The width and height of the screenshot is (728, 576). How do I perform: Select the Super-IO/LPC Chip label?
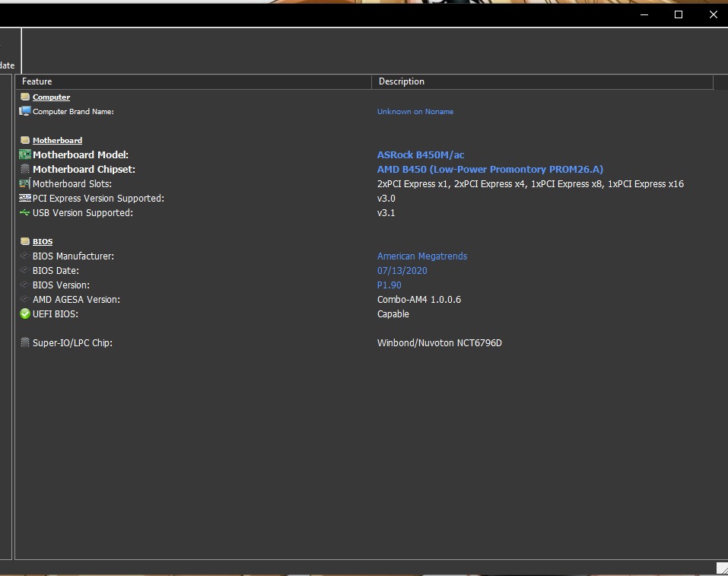(x=72, y=343)
